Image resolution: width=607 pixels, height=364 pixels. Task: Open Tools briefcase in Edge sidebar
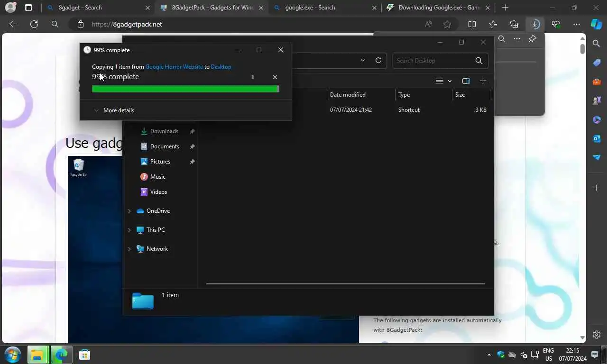click(x=597, y=82)
